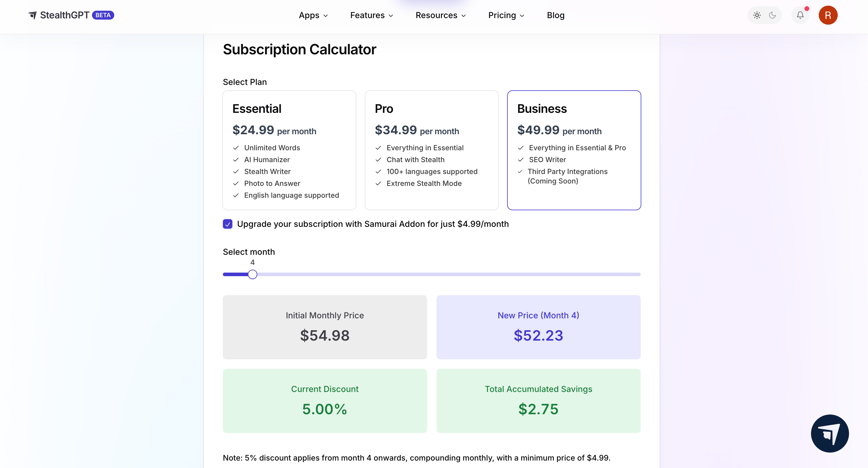The image size is (868, 468).
Task: Select the Essential plan card
Action: pyautogui.click(x=289, y=150)
